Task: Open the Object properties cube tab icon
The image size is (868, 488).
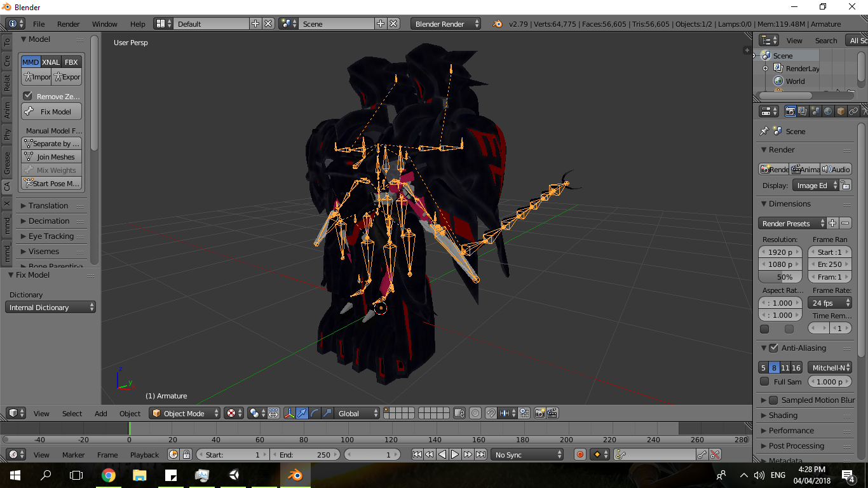Action: [x=841, y=111]
